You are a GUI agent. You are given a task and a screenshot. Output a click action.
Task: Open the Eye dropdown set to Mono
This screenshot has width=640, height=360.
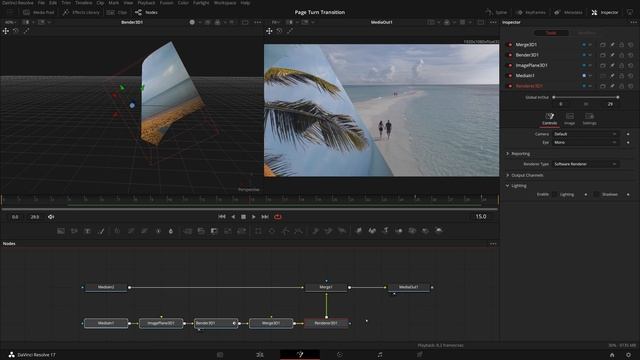click(585, 142)
